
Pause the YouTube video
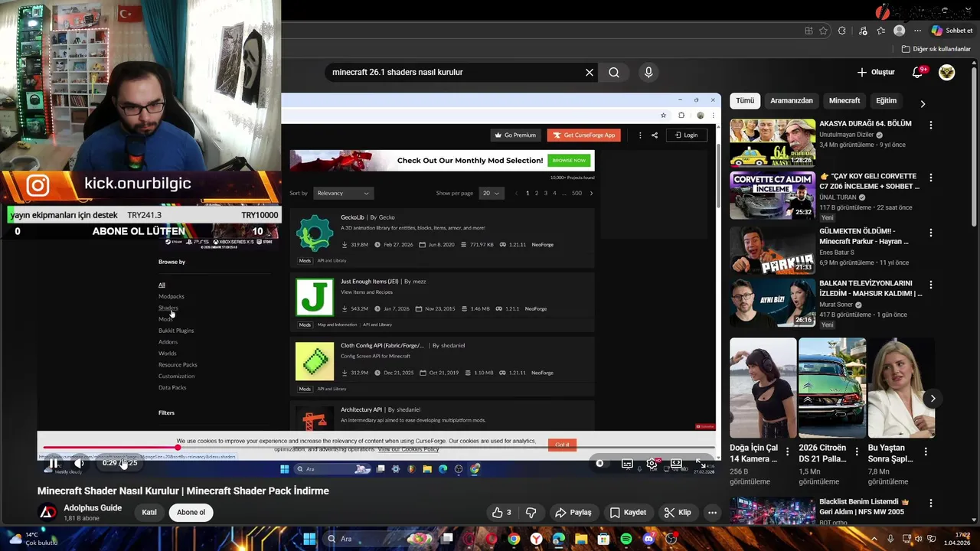(54, 463)
